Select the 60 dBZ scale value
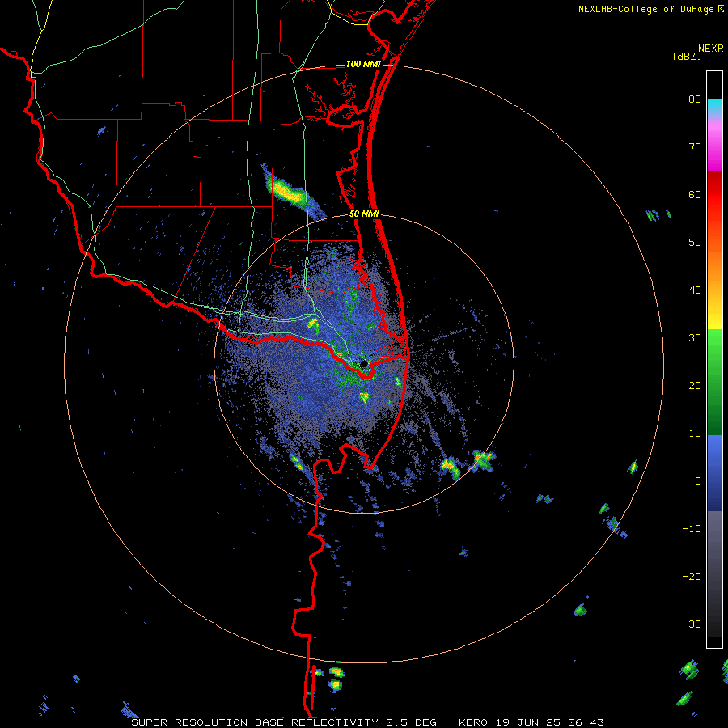The width and height of the screenshot is (728, 728). coord(695,194)
